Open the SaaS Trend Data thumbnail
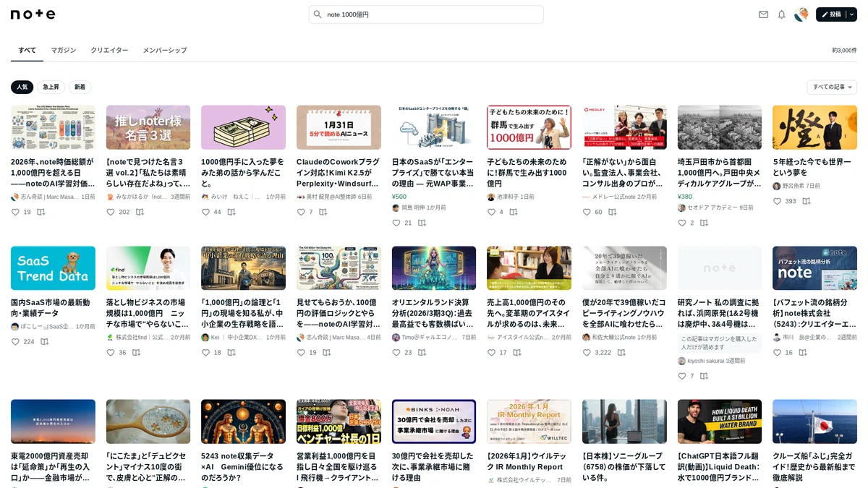The width and height of the screenshot is (868, 488). tap(53, 268)
